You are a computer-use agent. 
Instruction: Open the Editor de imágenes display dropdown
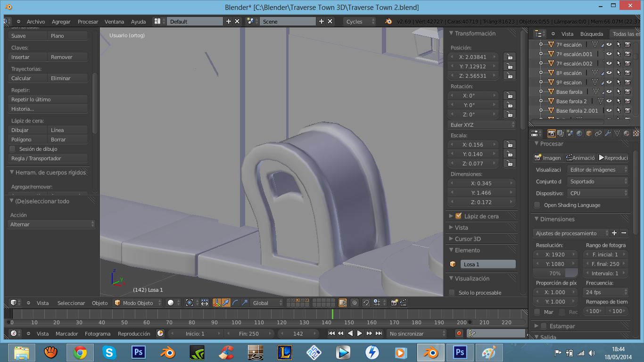pos(598,169)
